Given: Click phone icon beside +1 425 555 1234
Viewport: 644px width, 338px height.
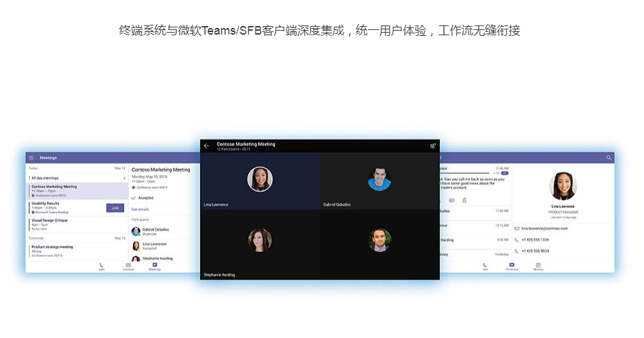Looking at the screenshot, I should [x=517, y=239].
